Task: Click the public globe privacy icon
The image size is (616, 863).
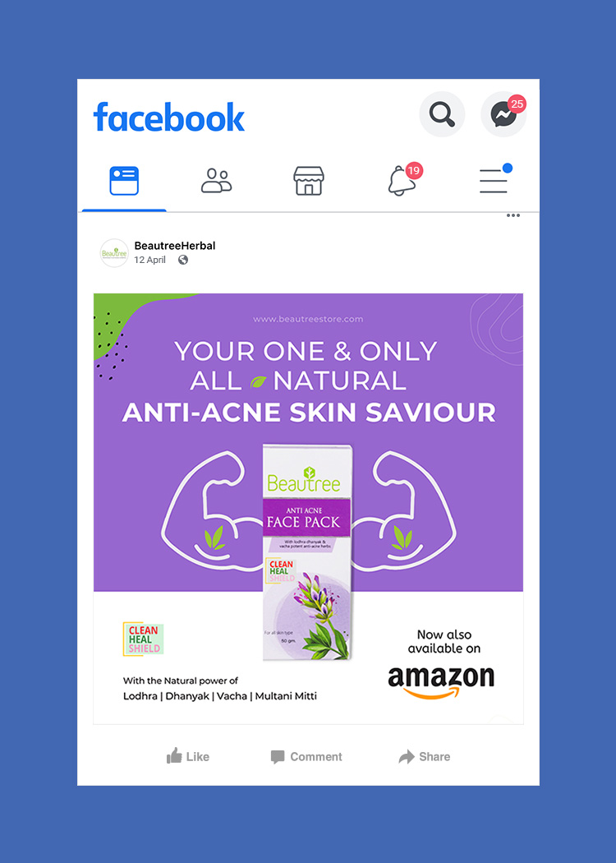Action: pos(183,260)
